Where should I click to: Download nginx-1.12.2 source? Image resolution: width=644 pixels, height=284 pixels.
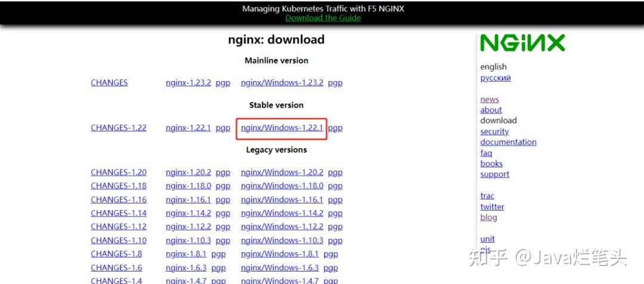click(x=188, y=227)
